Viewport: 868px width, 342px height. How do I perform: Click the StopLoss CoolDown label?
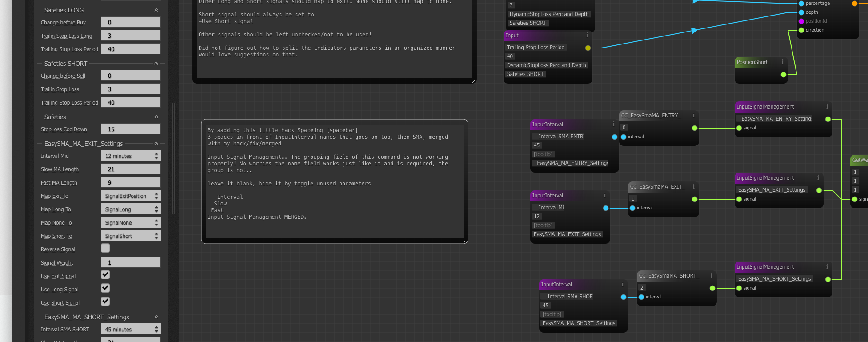point(64,129)
